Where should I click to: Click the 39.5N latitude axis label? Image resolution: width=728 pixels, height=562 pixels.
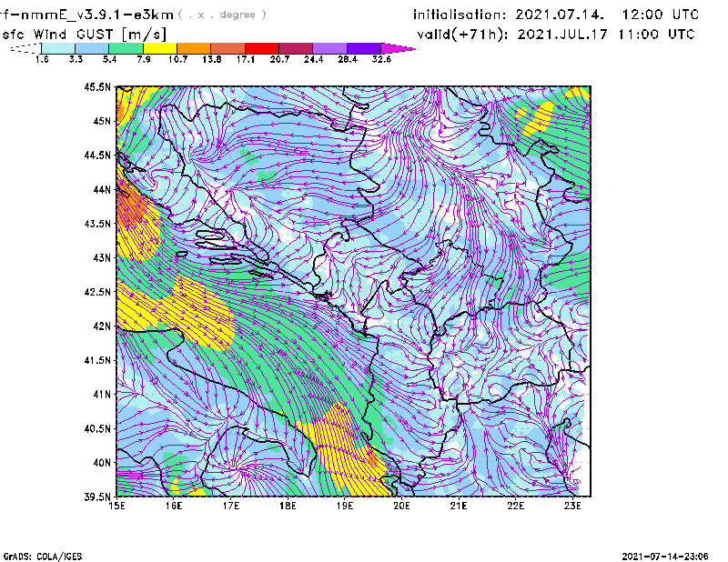[98, 497]
